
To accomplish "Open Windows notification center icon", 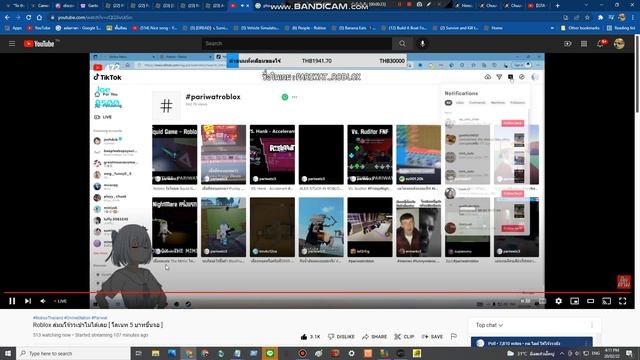I will [x=629, y=353].
